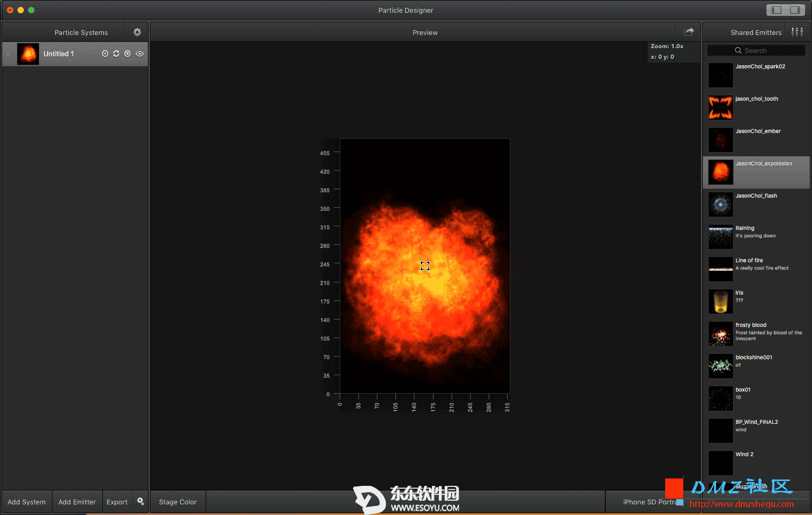Image resolution: width=812 pixels, height=515 pixels.
Task: Select frosty blood emitter
Action: [756, 334]
